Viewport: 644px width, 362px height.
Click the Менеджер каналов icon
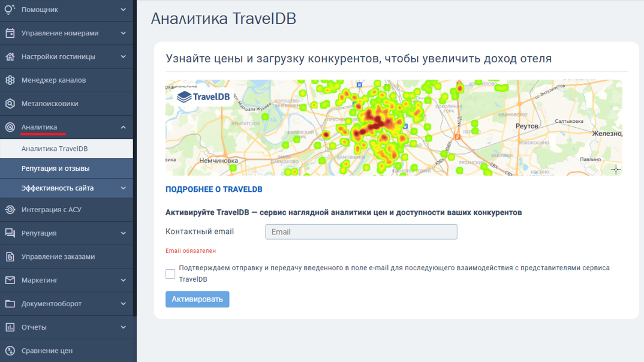(x=10, y=80)
